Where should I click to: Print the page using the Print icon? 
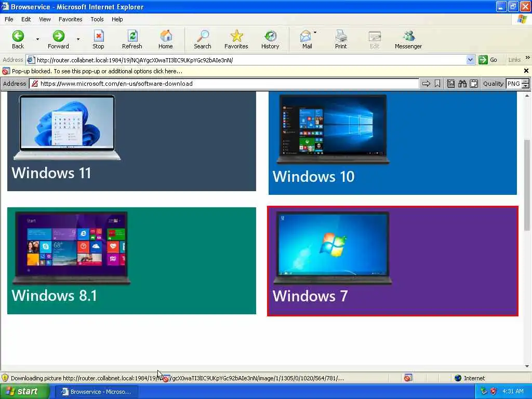pos(341,39)
